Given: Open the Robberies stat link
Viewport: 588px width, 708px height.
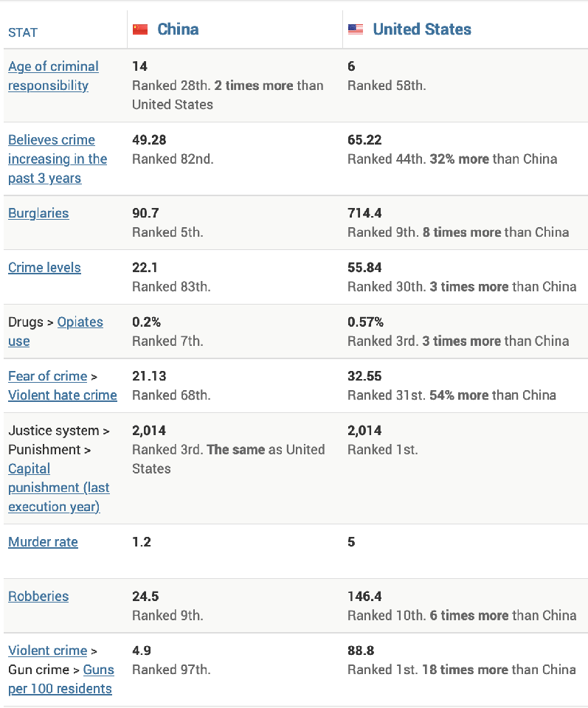Looking at the screenshot, I should pos(38,597).
